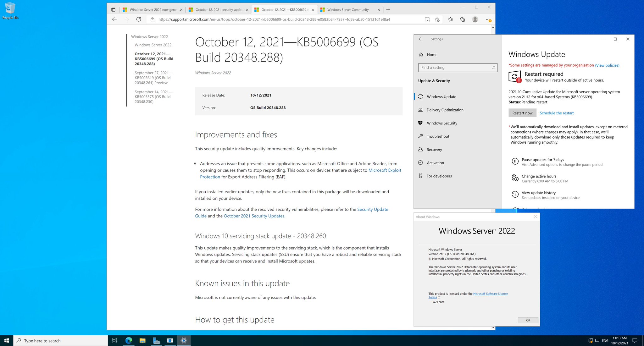
Task: Open Task View from the taskbar
Action: [114, 340]
